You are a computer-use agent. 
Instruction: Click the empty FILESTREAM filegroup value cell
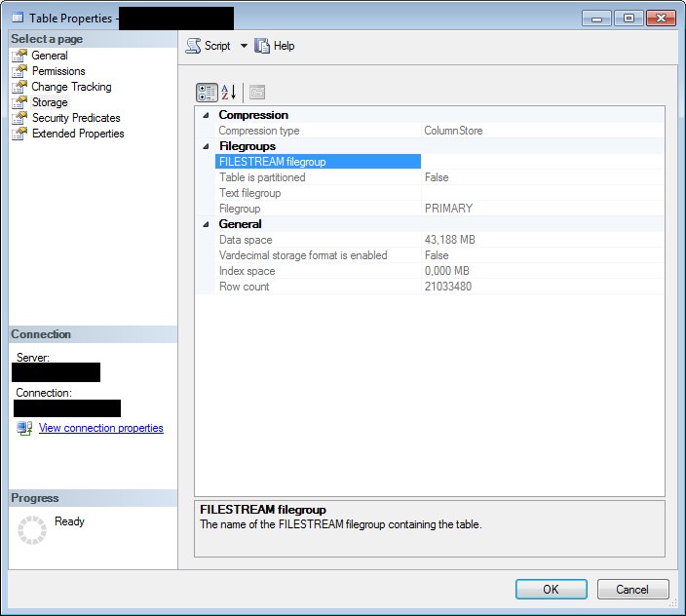(x=543, y=162)
